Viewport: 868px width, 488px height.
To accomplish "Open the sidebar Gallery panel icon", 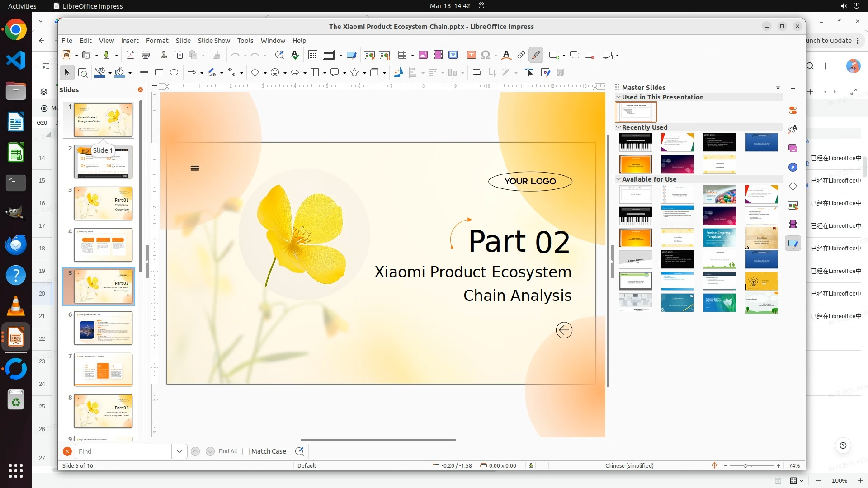I will coord(793,148).
